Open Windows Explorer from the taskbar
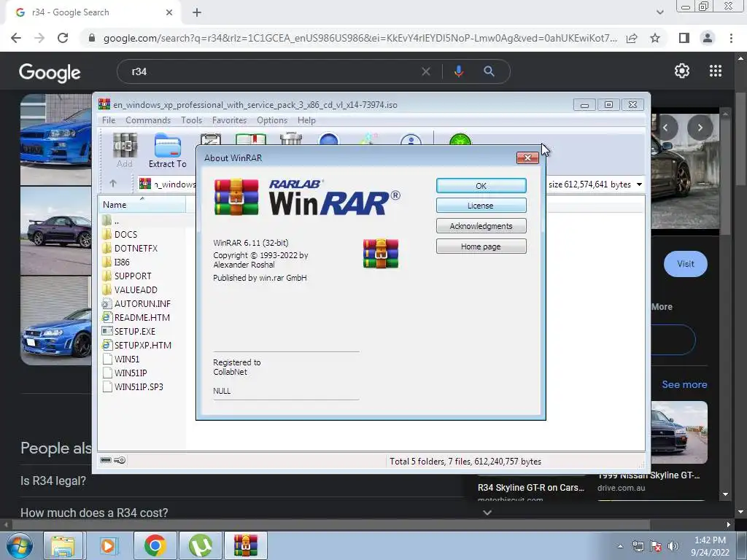 pos(63,545)
